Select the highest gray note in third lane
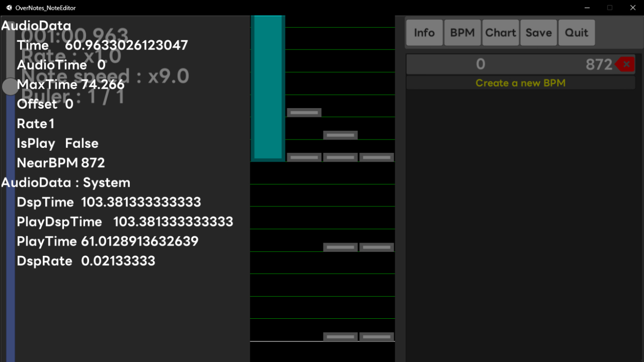 point(340,135)
